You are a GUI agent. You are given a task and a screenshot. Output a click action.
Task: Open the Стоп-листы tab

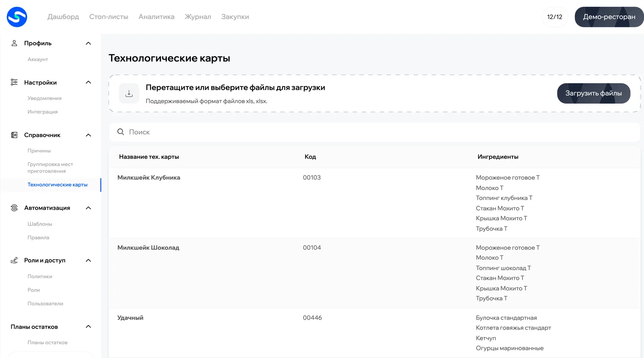(x=109, y=17)
